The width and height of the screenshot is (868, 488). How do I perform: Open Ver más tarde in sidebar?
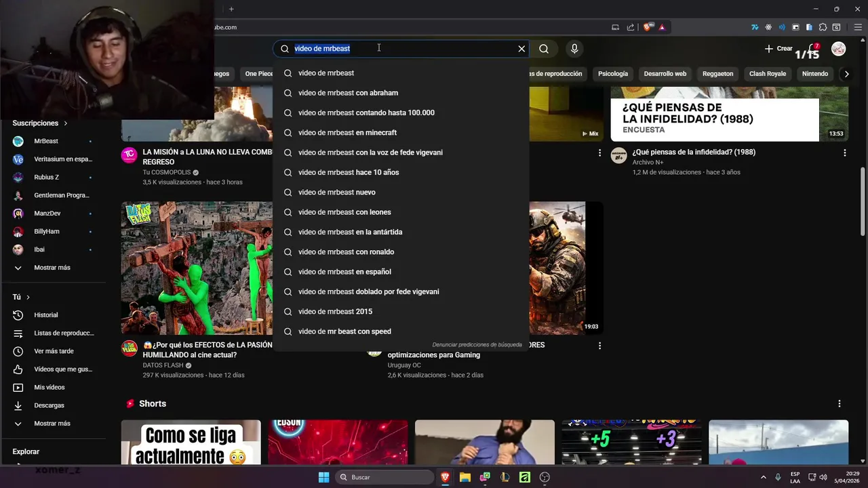click(53, 351)
